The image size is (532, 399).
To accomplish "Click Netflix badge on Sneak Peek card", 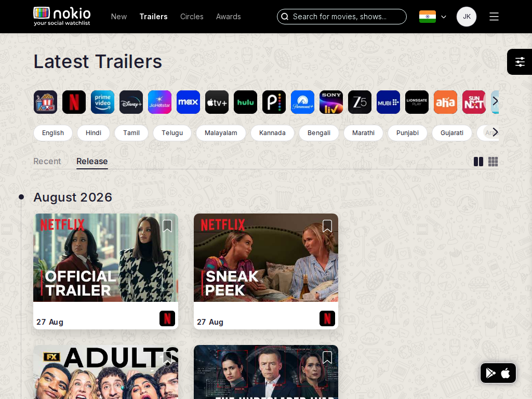I will coord(327,318).
